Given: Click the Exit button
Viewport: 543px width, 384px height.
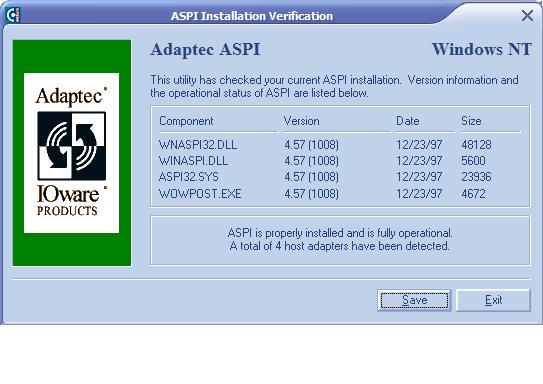Looking at the screenshot, I should click(493, 300).
